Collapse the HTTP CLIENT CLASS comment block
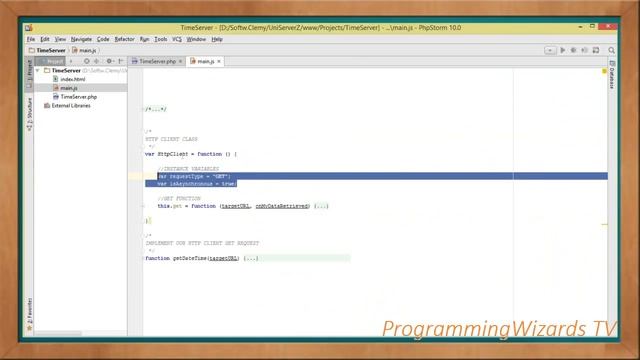Screen dimensions: 640x360 click(x=144, y=131)
